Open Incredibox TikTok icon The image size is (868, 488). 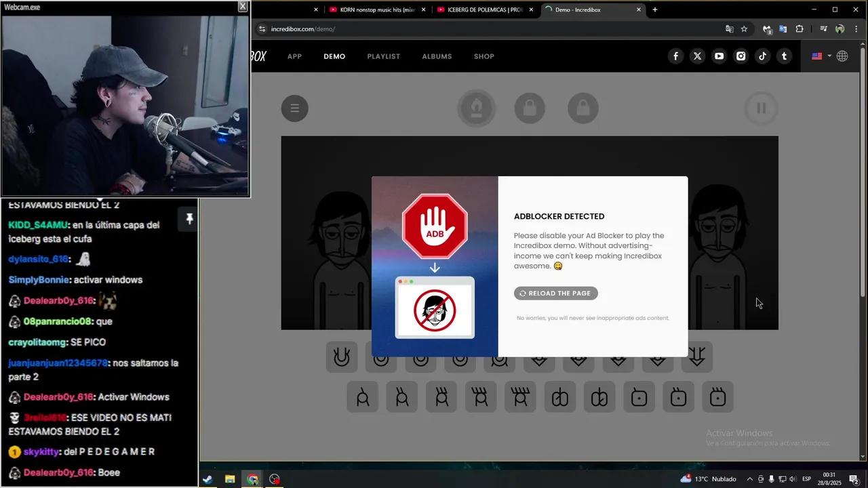[762, 56]
